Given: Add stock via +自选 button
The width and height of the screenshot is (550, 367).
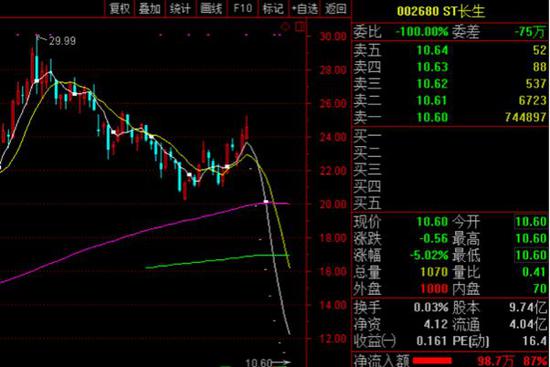Looking at the screenshot, I should [305, 8].
